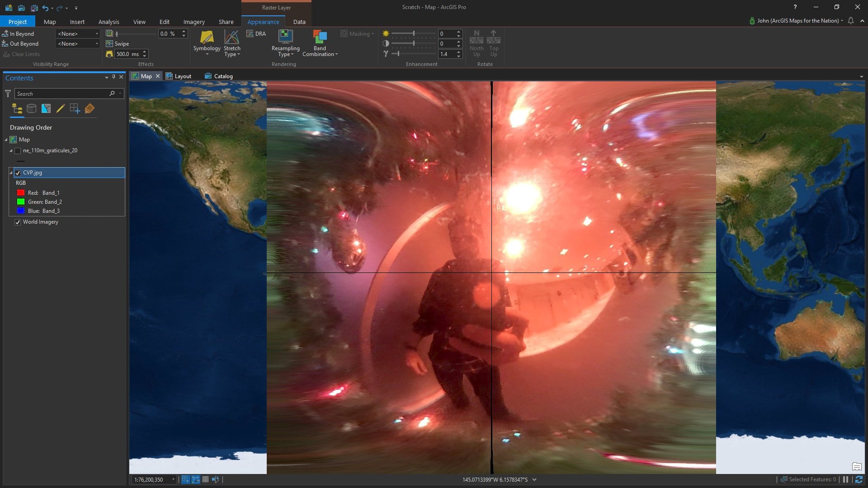Click the DRA button
The image size is (868, 488).
coord(256,34)
